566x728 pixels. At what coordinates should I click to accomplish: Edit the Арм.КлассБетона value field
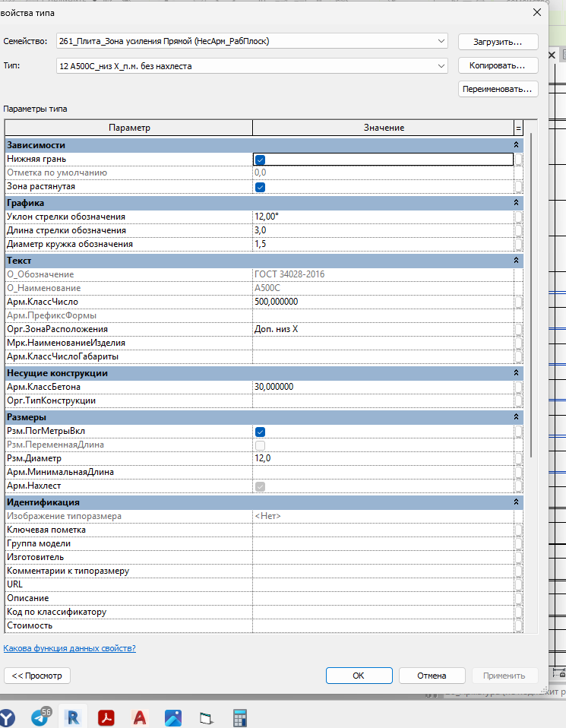pos(383,387)
